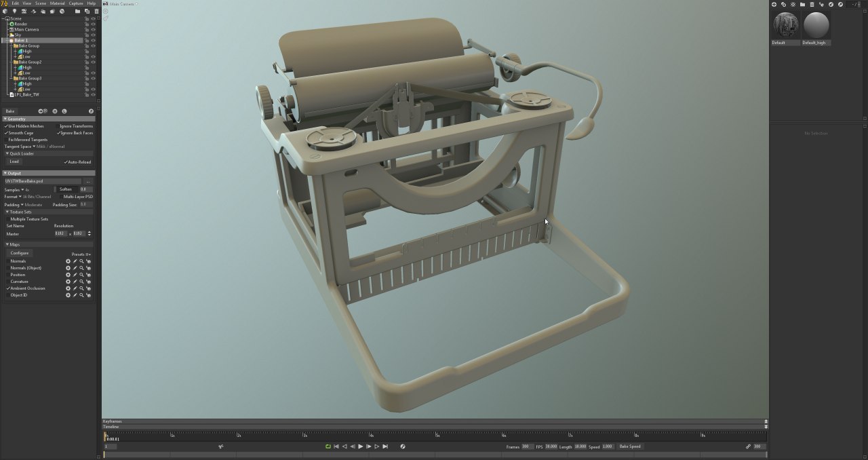
Task: Click Configure maps button
Action: click(x=20, y=253)
